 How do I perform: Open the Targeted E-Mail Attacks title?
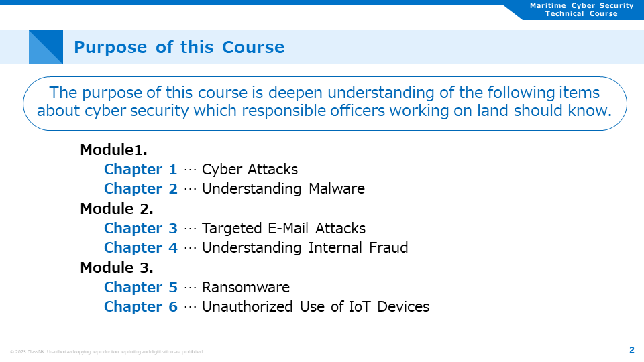pos(283,228)
